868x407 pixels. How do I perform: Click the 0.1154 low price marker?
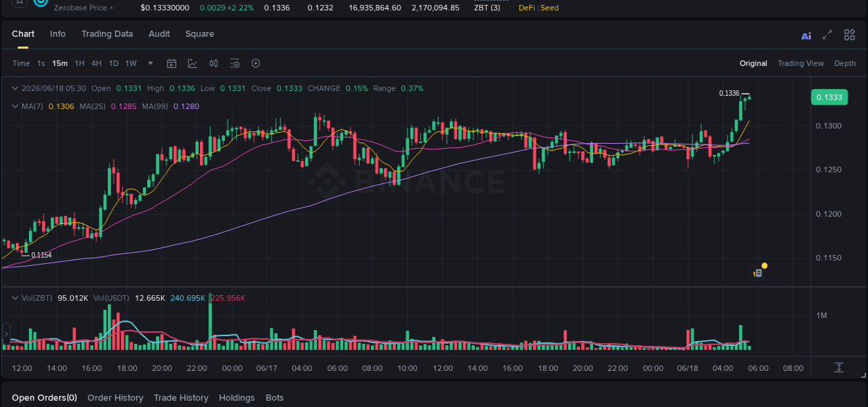42,256
